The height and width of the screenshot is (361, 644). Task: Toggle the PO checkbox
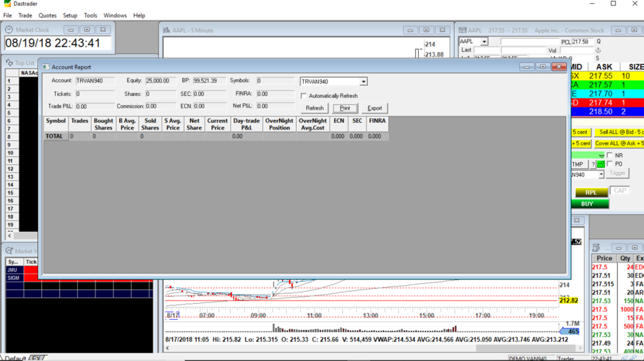(610, 164)
